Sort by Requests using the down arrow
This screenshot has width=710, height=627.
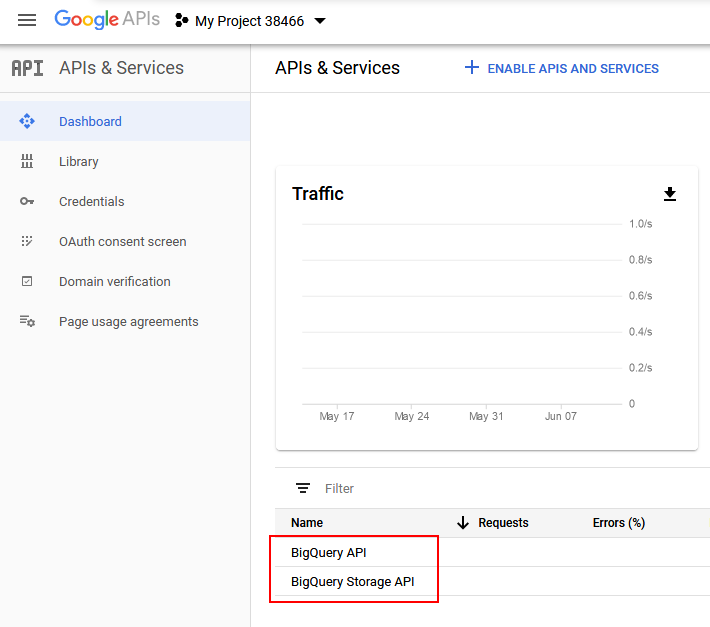463,522
